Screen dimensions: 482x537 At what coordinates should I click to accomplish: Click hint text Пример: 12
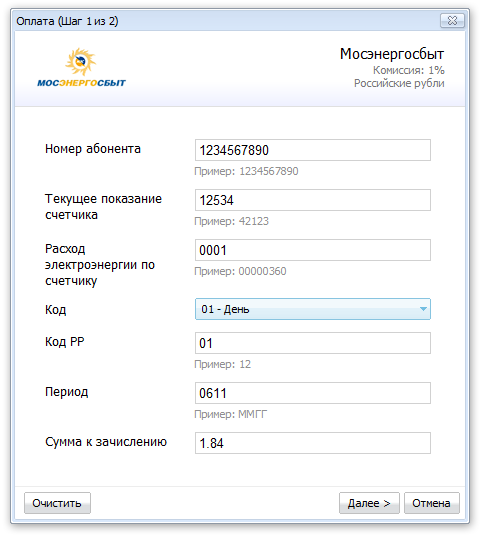pos(223,364)
